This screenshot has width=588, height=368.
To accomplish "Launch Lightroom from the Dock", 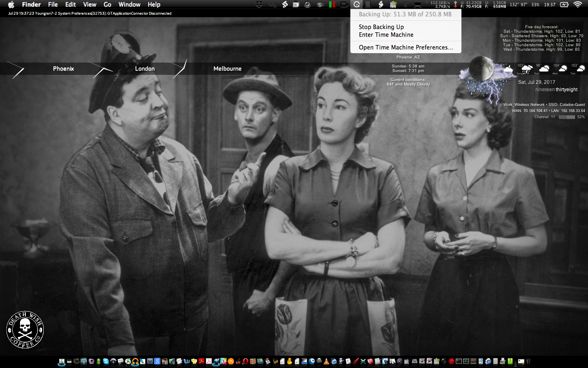I will (150, 361).
